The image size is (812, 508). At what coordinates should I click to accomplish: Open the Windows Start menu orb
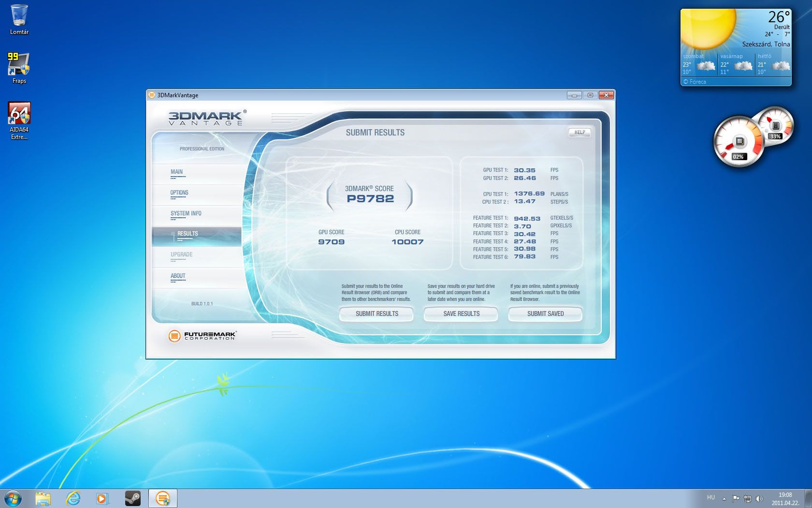pyautogui.click(x=13, y=498)
